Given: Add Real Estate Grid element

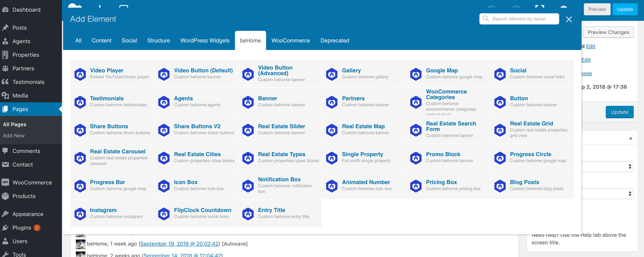Looking at the screenshot, I should point(532,130).
